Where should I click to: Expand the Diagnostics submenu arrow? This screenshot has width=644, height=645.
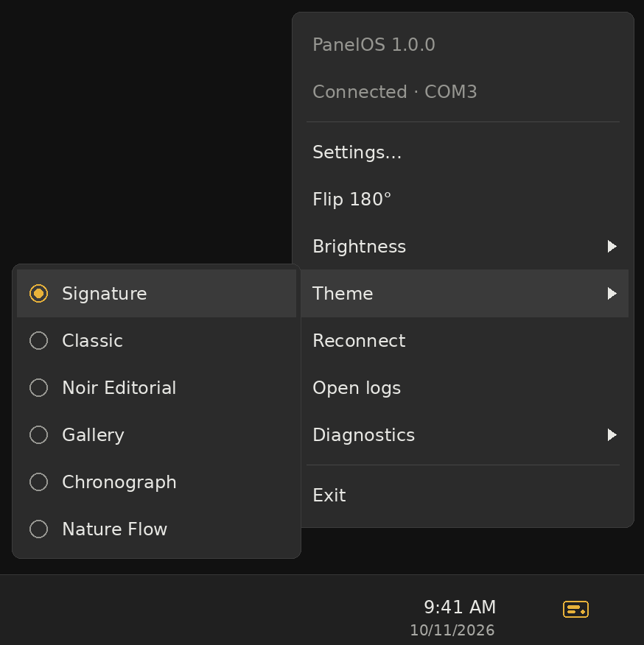[612, 435]
